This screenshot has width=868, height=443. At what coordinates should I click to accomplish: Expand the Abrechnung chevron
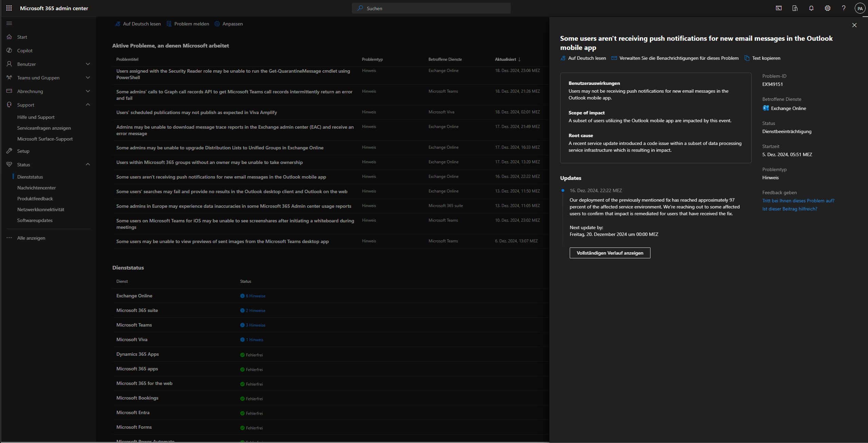[88, 91]
